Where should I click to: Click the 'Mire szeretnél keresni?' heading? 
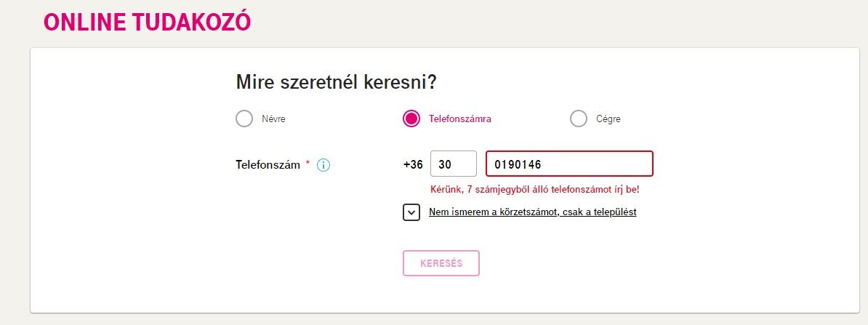337,82
